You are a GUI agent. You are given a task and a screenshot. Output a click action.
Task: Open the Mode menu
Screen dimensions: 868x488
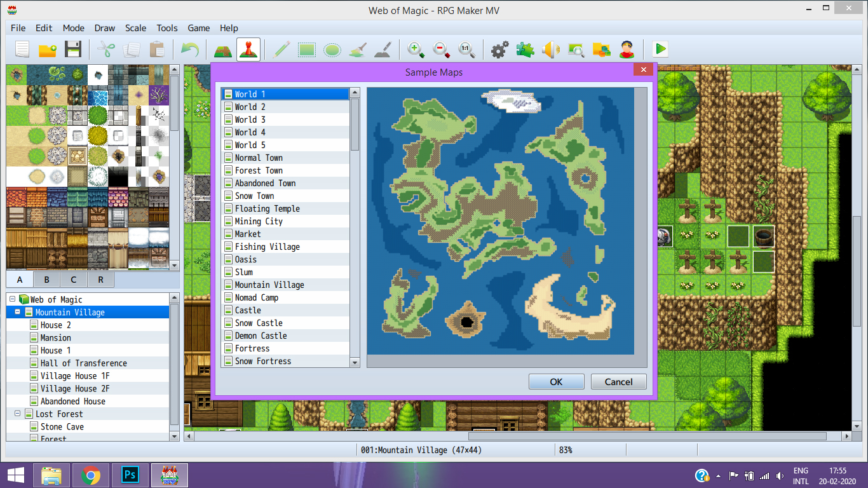click(x=74, y=28)
